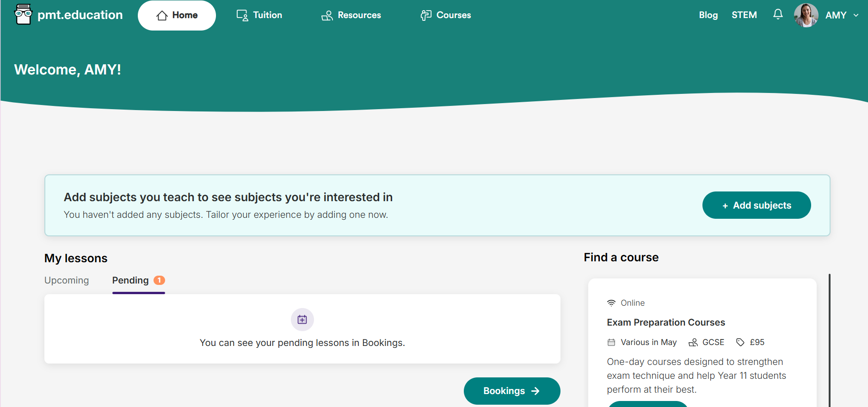This screenshot has height=407, width=868.
Task: Open the STEM link
Action: click(x=744, y=15)
